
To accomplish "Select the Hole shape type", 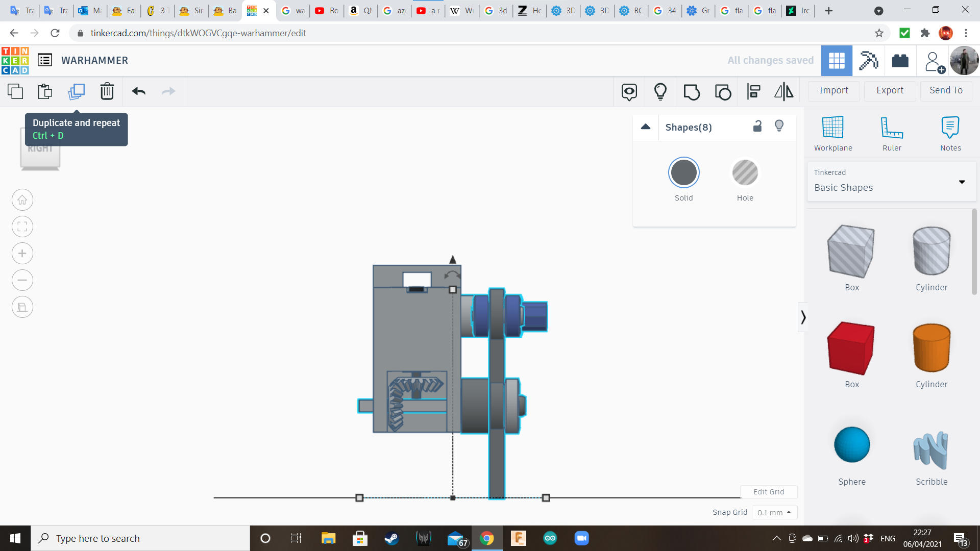I will pyautogui.click(x=745, y=173).
